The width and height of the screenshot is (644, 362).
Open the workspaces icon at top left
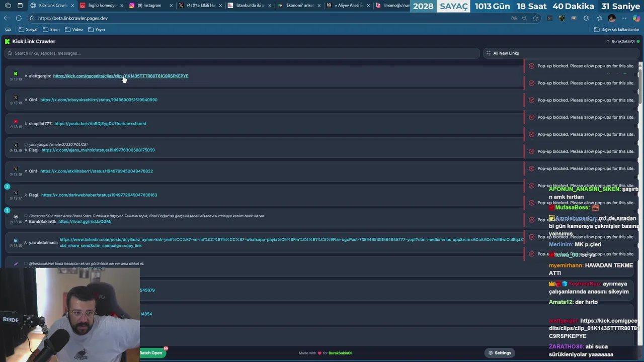pos(8,6)
